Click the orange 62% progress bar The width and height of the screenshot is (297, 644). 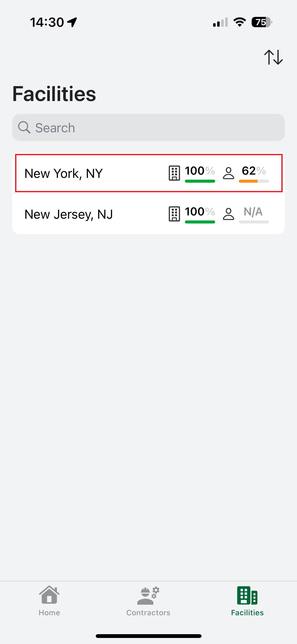pos(254,181)
